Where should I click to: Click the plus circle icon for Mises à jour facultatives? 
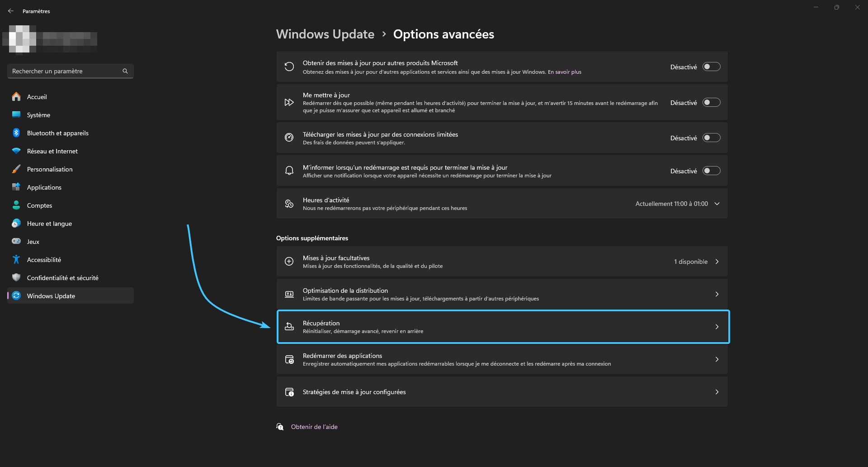289,261
